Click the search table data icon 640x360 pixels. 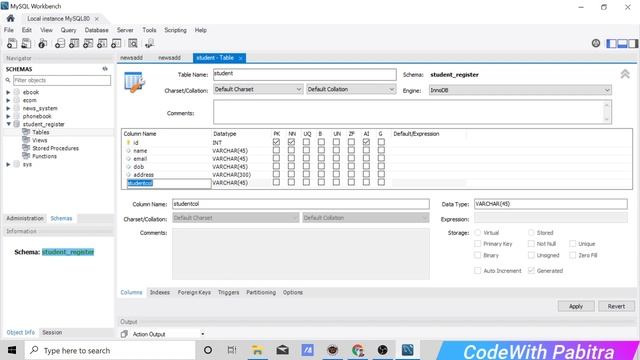coord(133,43)
